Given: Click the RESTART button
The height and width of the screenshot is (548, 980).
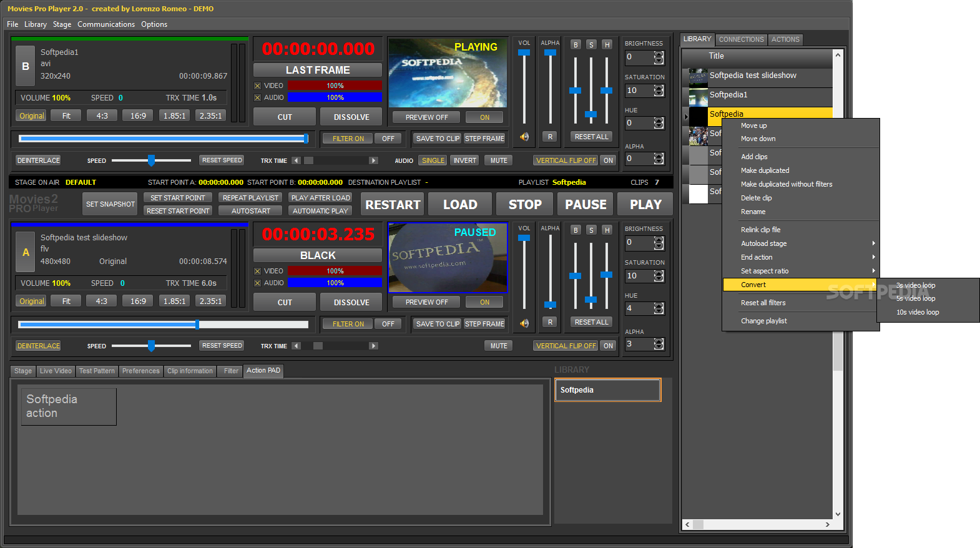Looking at the screenshot, I should tap(393, 205).
